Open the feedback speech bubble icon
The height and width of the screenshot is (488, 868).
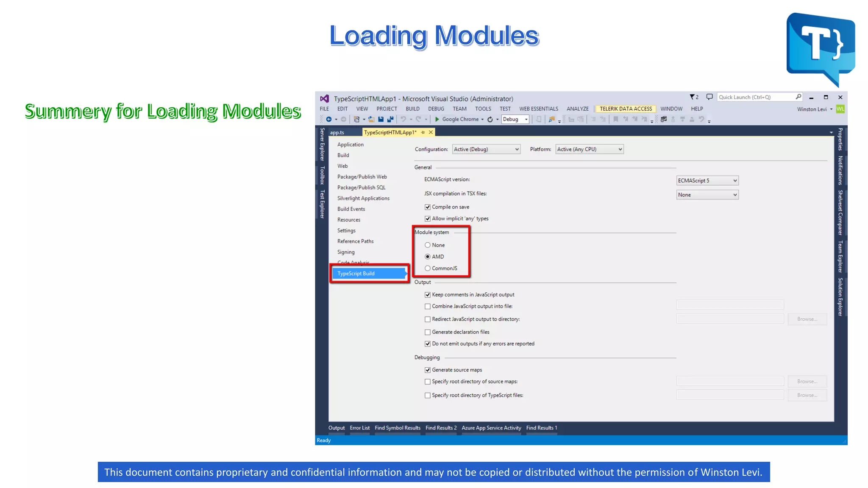click(709, 97)
